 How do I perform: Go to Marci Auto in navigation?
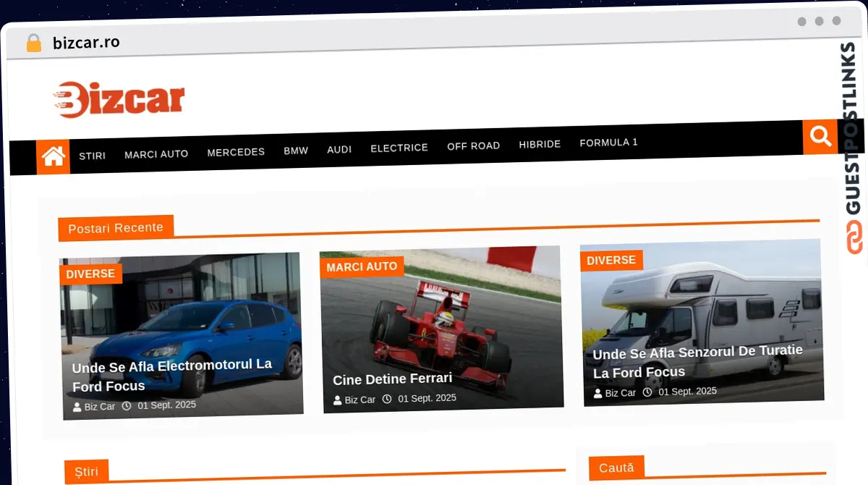[x=156, y=153]
